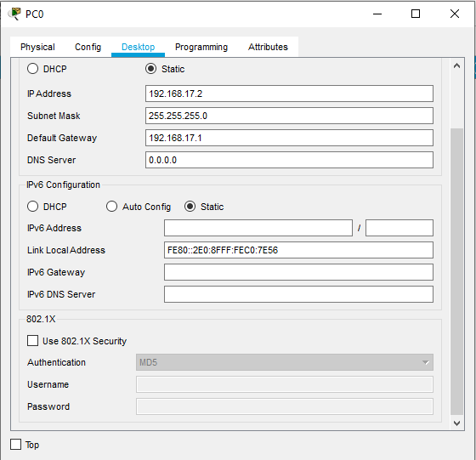
Task: Open the Programming tab
Action: tap(201, 47)
